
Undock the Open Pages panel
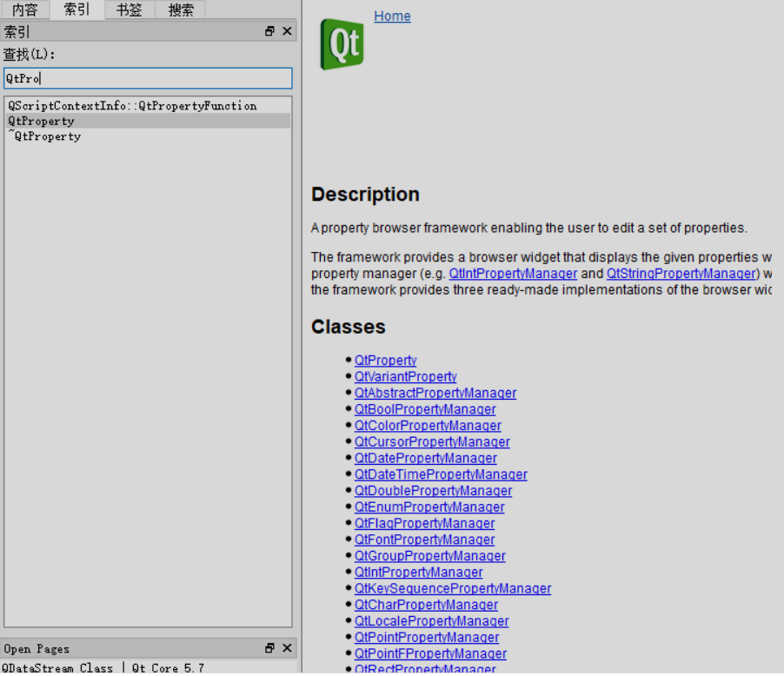[x=270, y=648]
